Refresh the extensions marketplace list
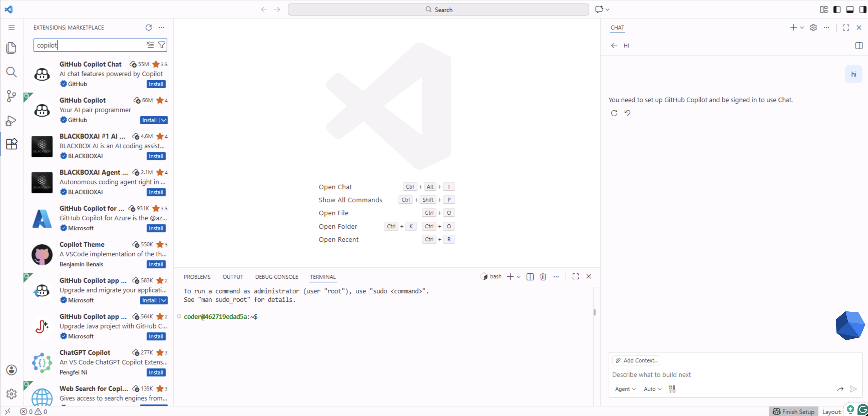 click(149, 28)
